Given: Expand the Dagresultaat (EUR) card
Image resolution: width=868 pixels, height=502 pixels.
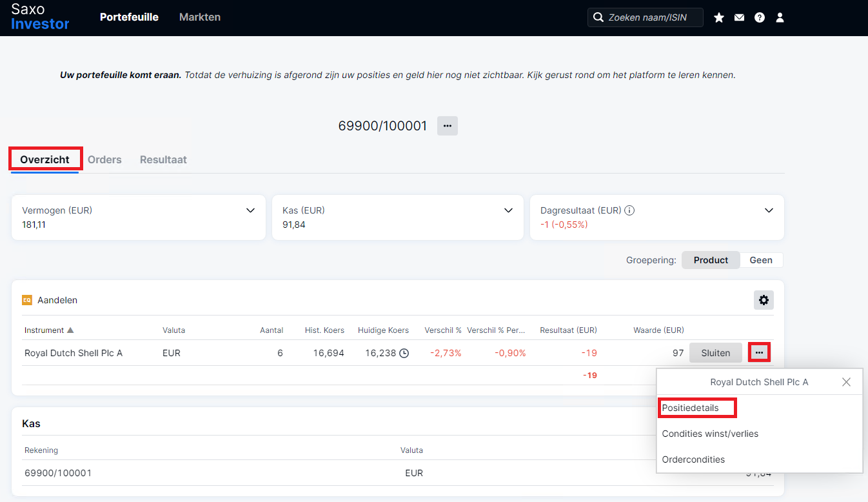Looking at the screenshot, I should [769, 210].
